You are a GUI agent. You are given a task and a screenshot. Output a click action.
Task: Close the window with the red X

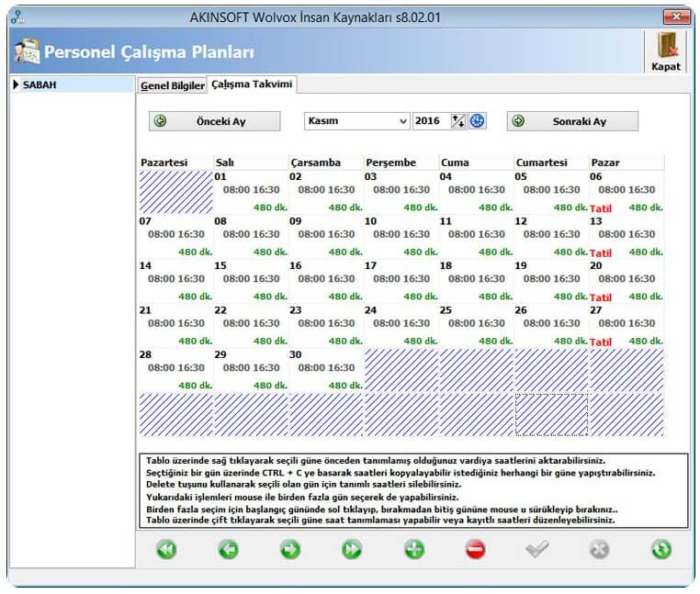(x=676, y=17)
